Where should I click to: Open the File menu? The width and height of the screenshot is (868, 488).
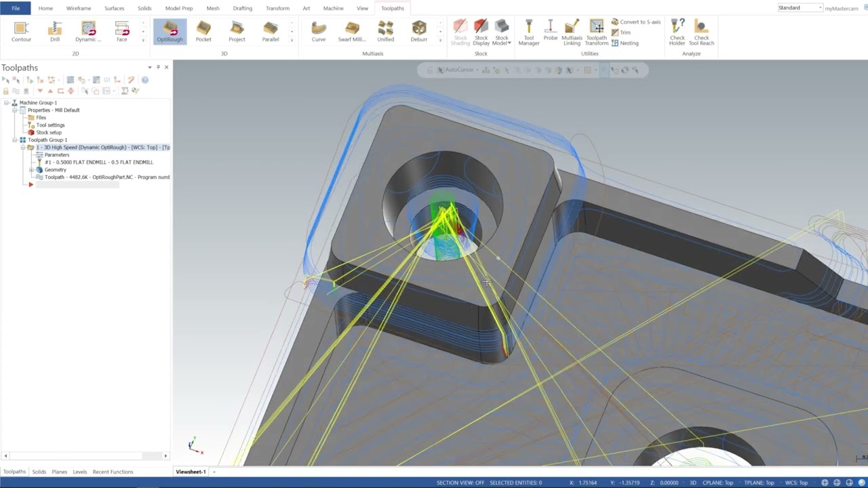[x=15, y=8]
